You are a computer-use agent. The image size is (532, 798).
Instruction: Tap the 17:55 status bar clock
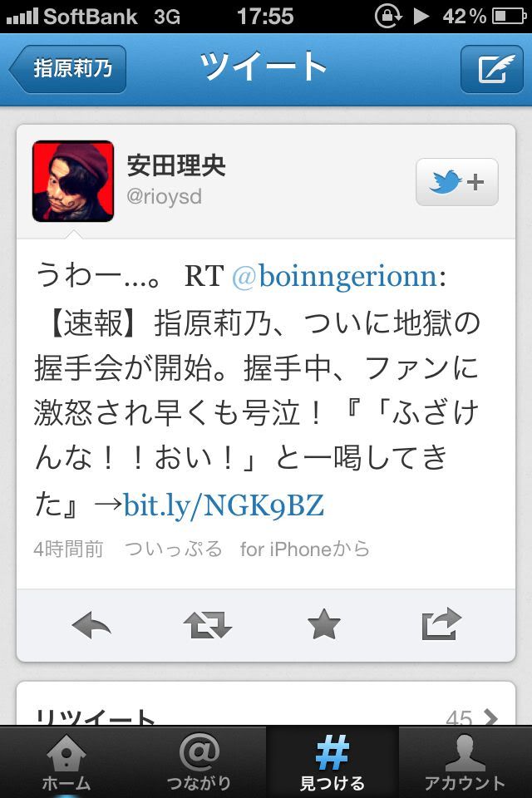click(265, 16)
